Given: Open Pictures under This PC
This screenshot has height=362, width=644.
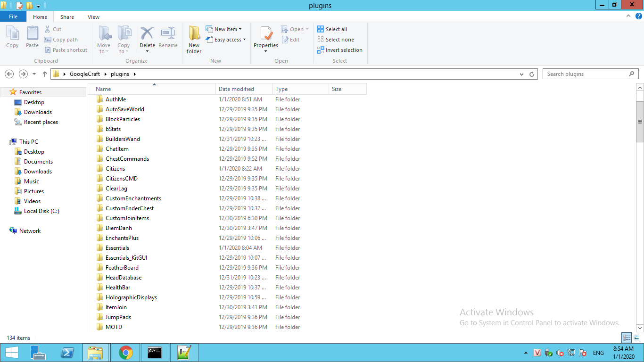Looking at the screenshot, I should click(34, 191).
